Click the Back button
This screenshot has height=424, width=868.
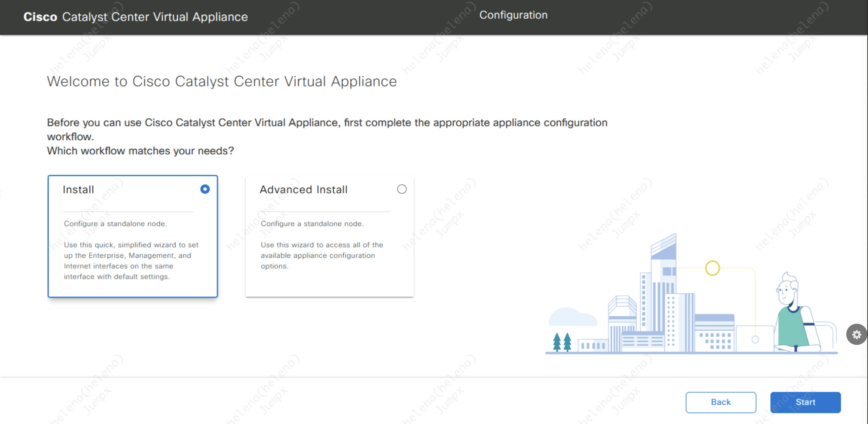720,402
